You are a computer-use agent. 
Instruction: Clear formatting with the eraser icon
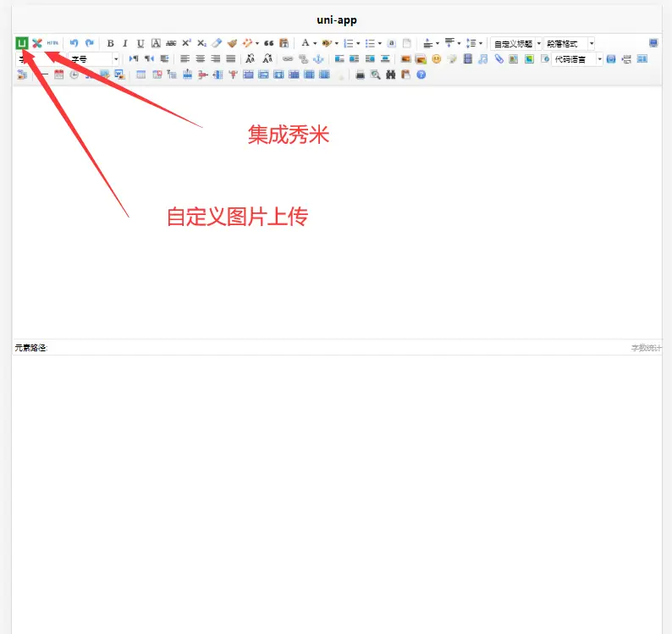point(217,43)
